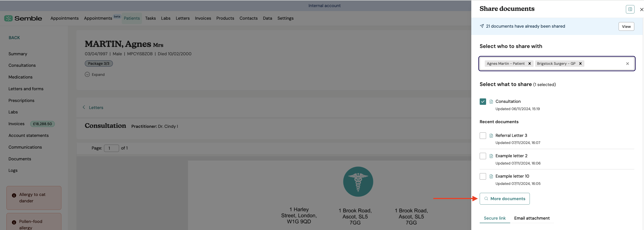Click the Package 3/3 badge
644x230 pixels.
point(99,63)
